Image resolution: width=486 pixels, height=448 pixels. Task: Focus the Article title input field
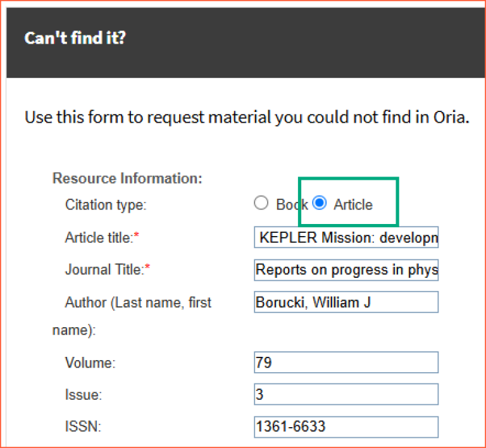pos(346,237)
